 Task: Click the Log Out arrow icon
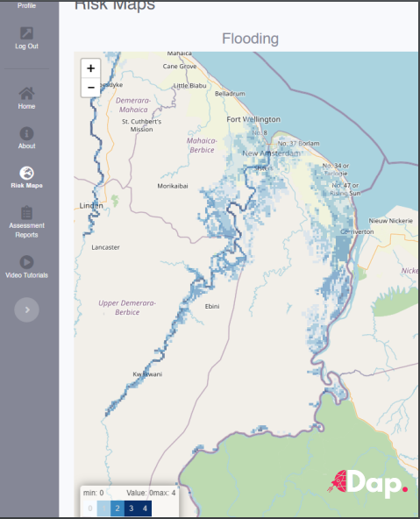(x=26, y=33)
